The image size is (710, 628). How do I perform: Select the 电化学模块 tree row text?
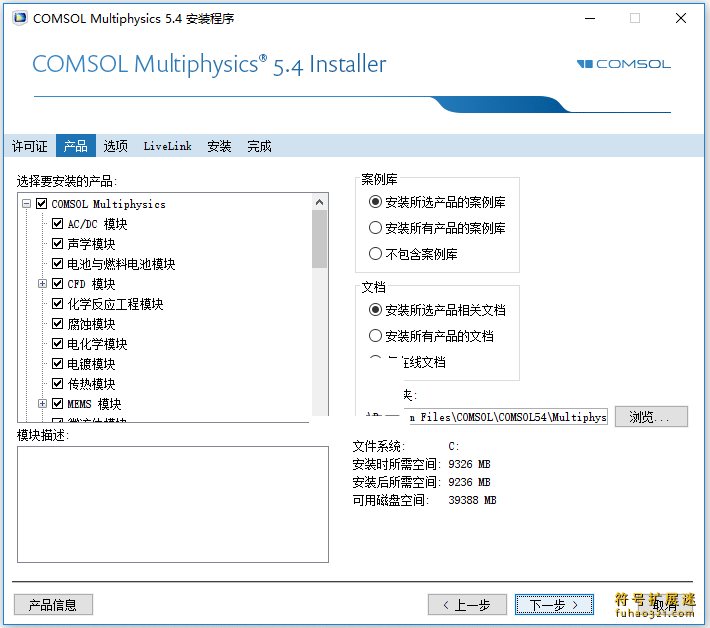[97, 344]
